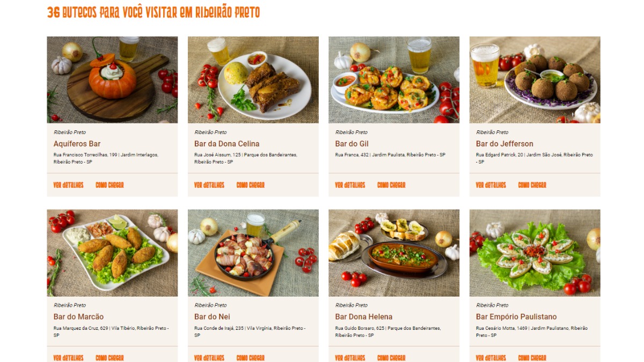Click 'Como chegar' for Aquíferos Bar
The image size is (644, 362).
[109, 185]
